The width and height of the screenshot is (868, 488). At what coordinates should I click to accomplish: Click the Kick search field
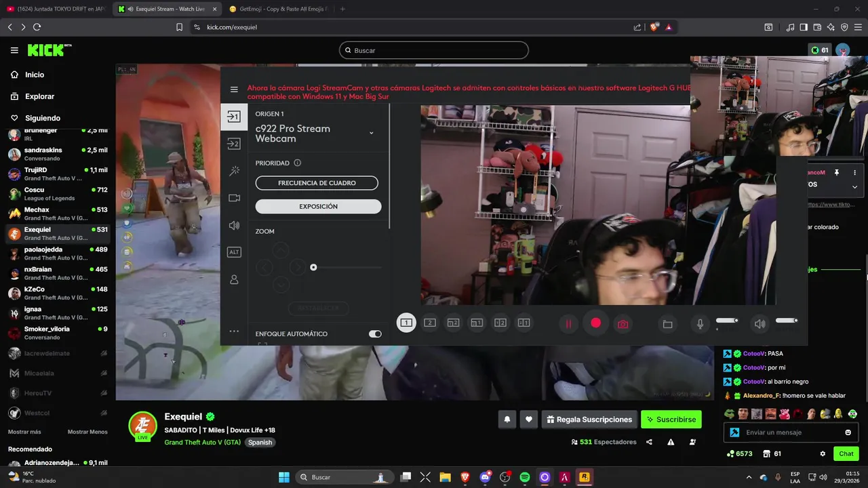point(433,50)
